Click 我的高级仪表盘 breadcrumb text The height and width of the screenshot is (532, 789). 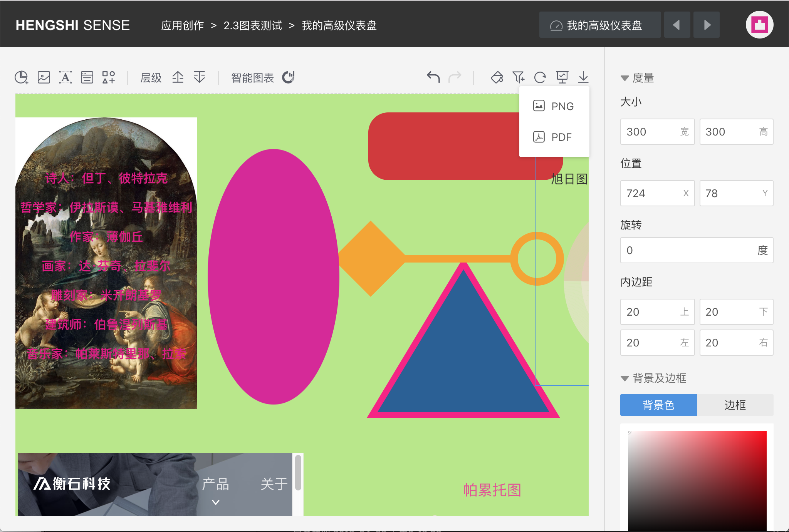339,25
